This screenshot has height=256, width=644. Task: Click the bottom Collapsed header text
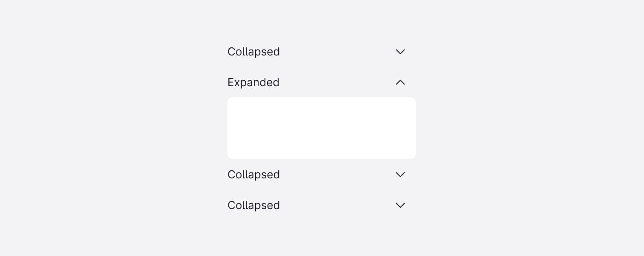[253, 205]
